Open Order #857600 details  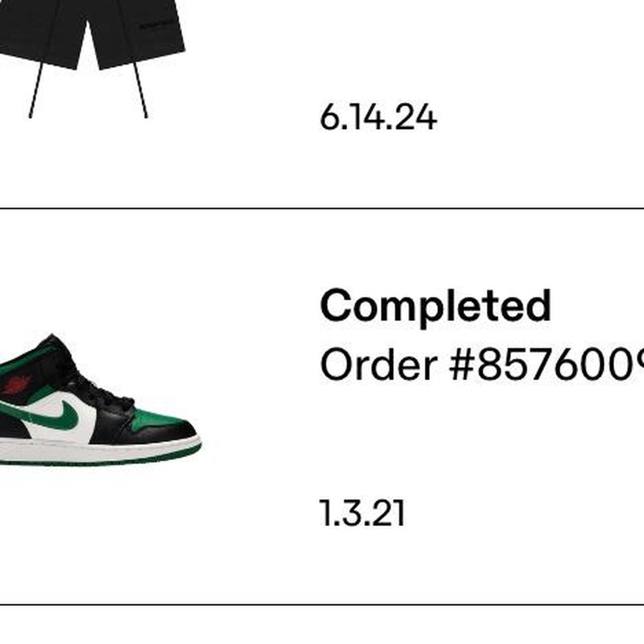pyautogui.click(x=482, y=365)
